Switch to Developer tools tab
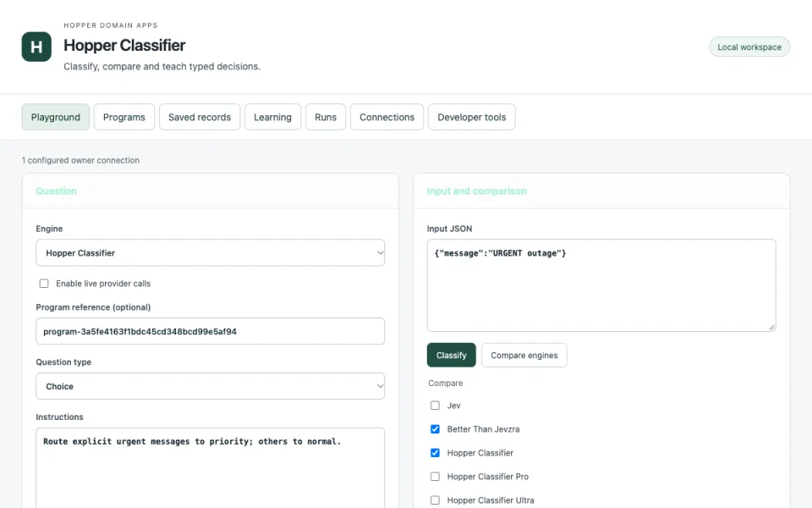Screen dimensions: 812x508 472,117
